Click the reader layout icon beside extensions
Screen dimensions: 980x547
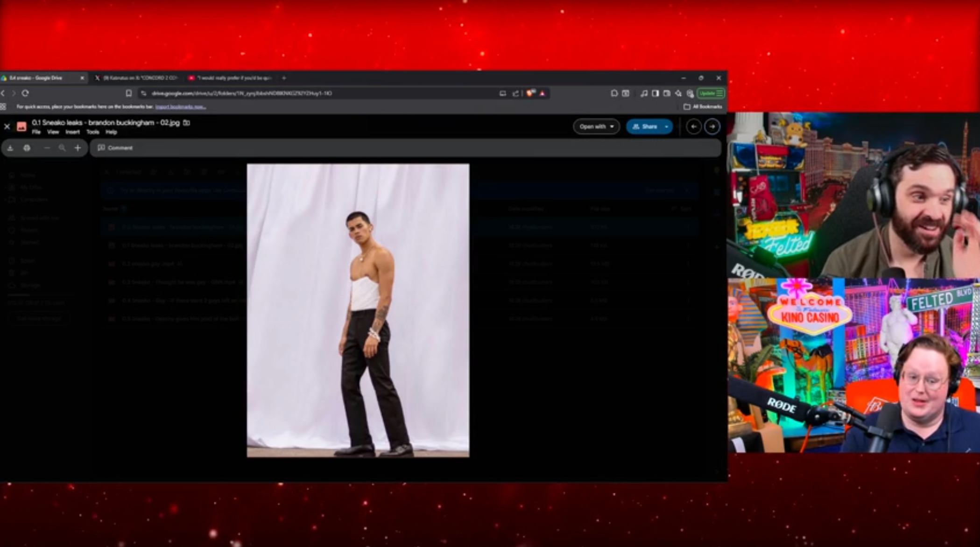[x=626, y=93]
